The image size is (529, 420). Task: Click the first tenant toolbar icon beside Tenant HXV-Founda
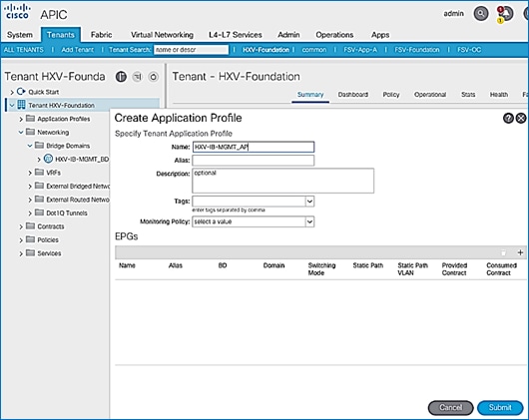(x=121, y=77)
